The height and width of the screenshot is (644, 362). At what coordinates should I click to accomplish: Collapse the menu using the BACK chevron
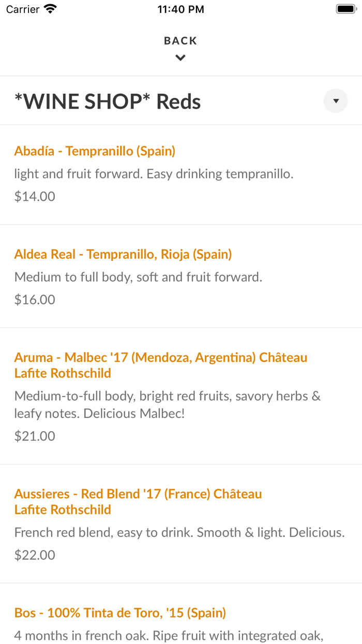point(180,57)
